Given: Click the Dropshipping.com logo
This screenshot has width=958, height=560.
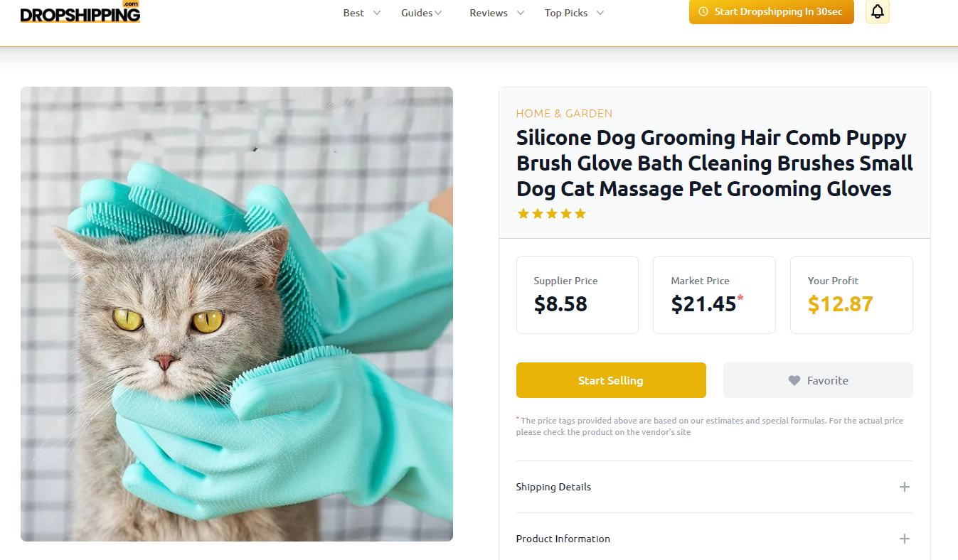Looking at the screenshot, I should coord(80,12).
